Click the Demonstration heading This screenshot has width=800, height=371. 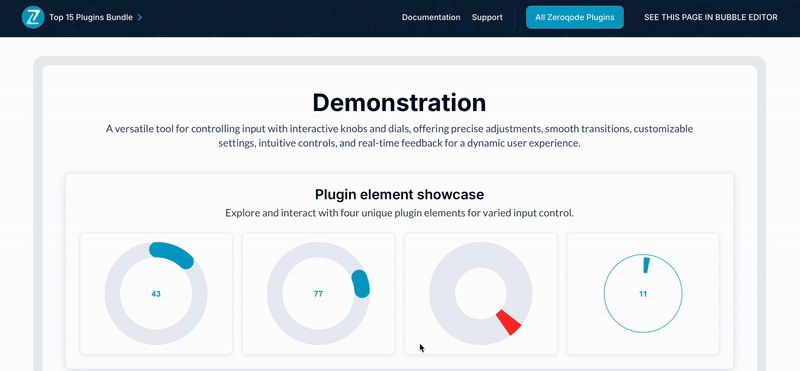click(x=399, y=103)
